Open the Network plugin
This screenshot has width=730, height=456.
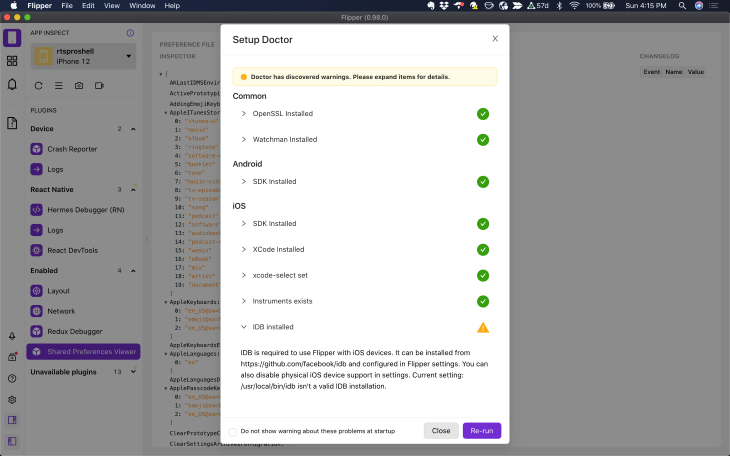click(62, 311)
